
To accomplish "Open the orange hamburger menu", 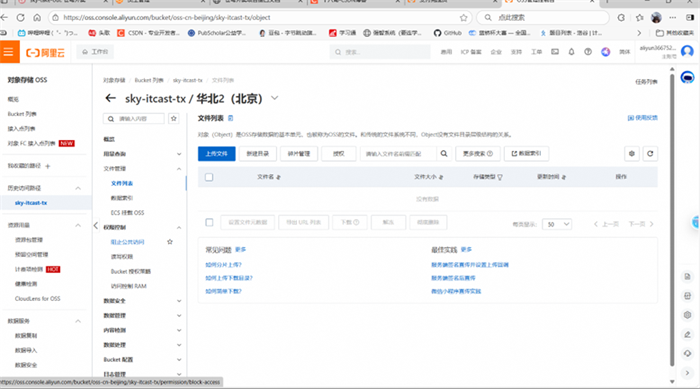I will [9, 52].
